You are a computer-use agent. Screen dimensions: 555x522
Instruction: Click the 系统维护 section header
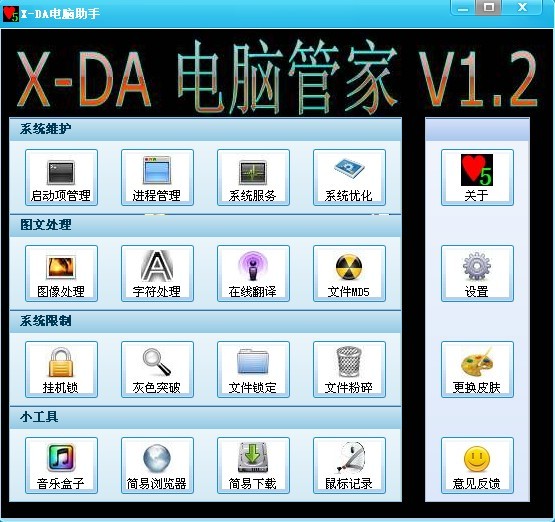point(205,129)
